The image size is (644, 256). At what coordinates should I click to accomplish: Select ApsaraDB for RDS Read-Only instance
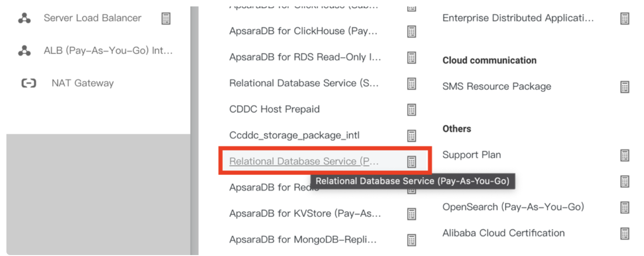click(305, 57)
